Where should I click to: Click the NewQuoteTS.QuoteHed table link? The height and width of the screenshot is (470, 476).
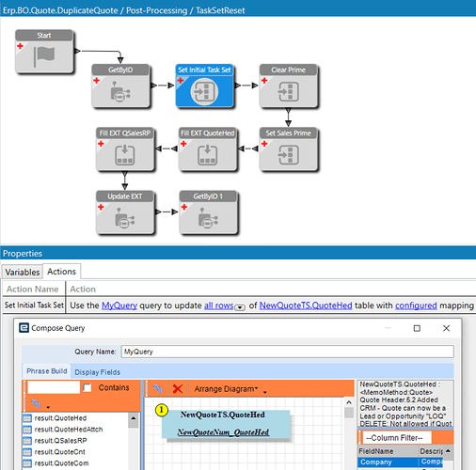(x=306, y=305)
